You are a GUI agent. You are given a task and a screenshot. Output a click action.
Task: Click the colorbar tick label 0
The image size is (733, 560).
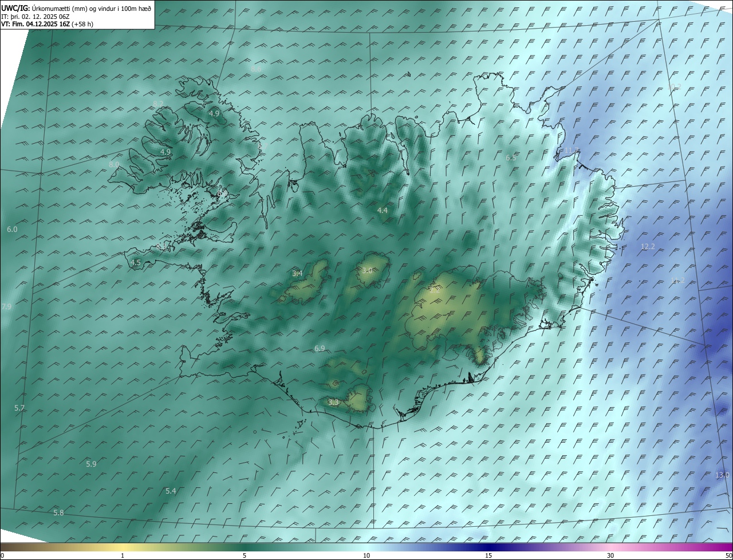2,556
